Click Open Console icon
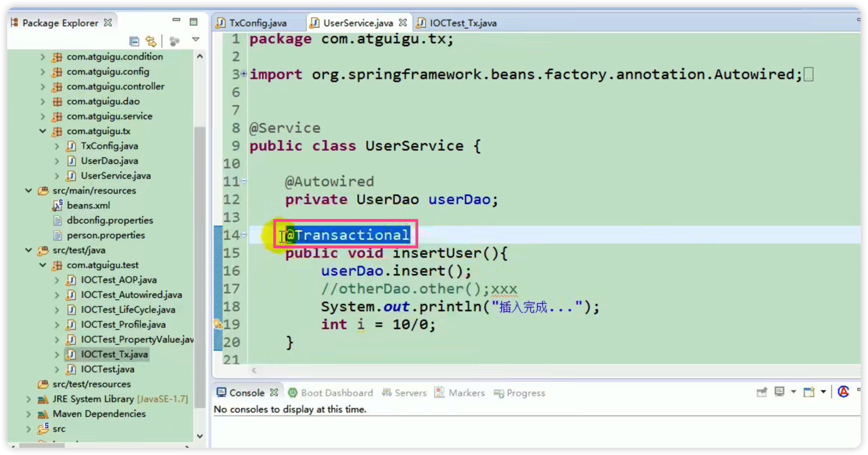This screenshot has height=455, width=868. pos(809,393)
